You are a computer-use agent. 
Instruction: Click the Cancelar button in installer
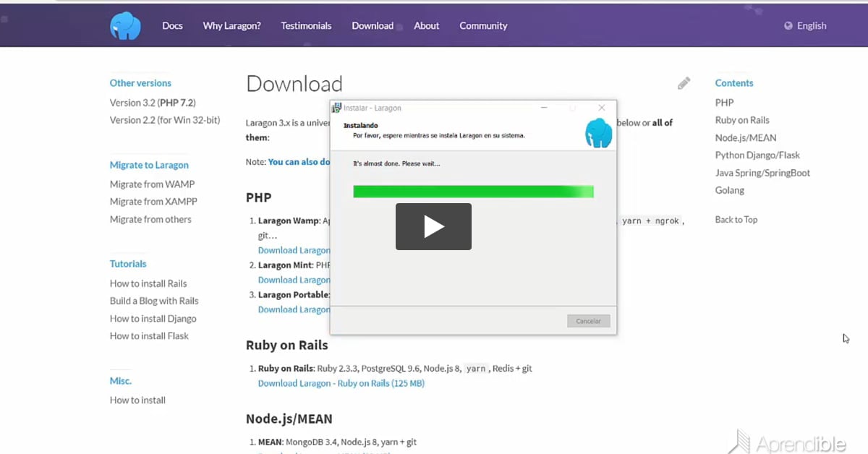point(588,321)
